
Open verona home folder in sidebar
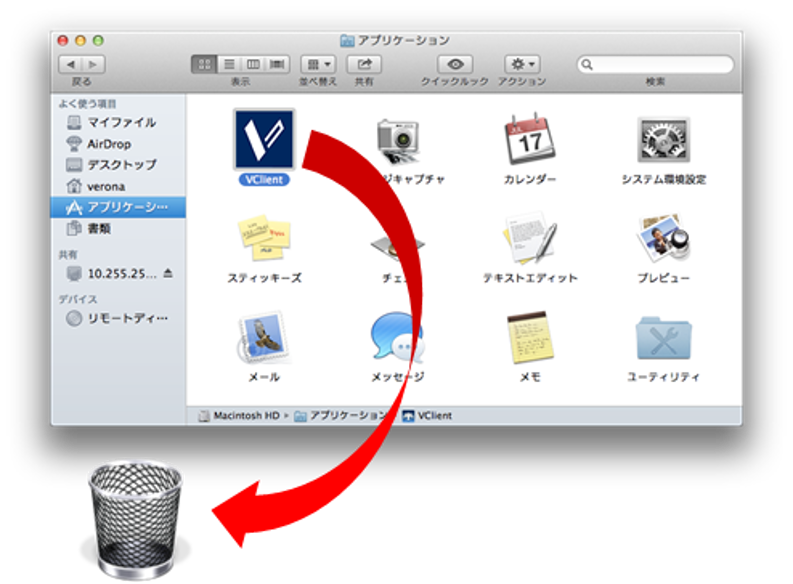point(118,186)
